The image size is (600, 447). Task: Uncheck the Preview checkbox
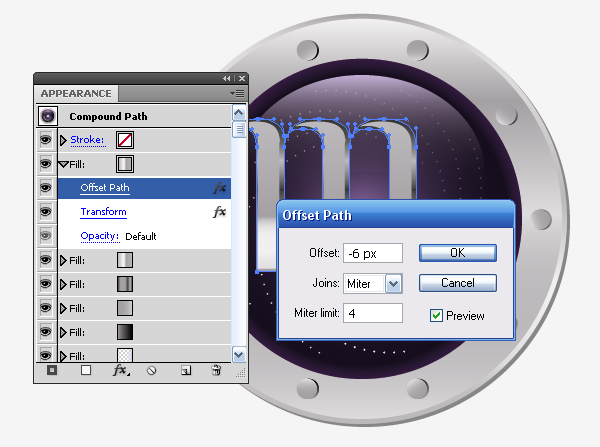pyautogui.click(x=436, y=316)
